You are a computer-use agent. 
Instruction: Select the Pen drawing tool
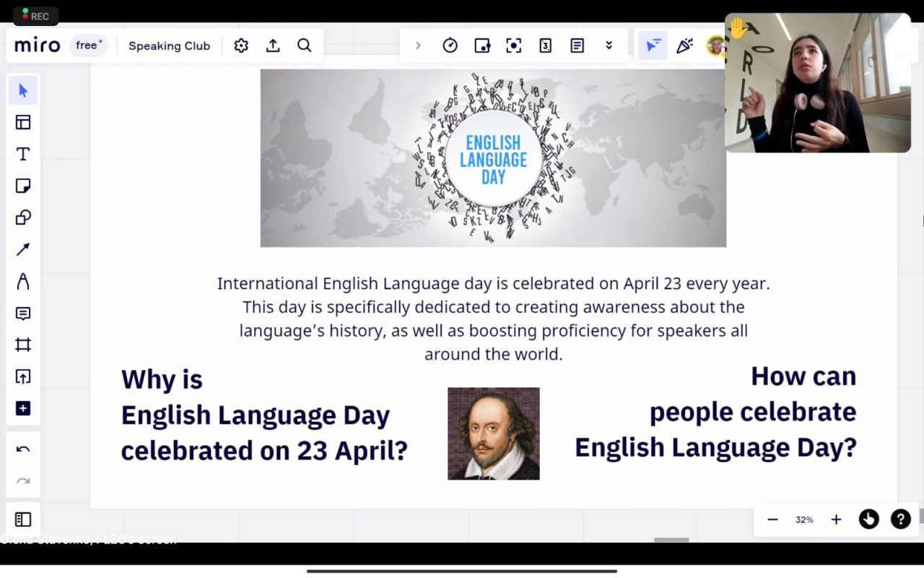tap(23, 281)
